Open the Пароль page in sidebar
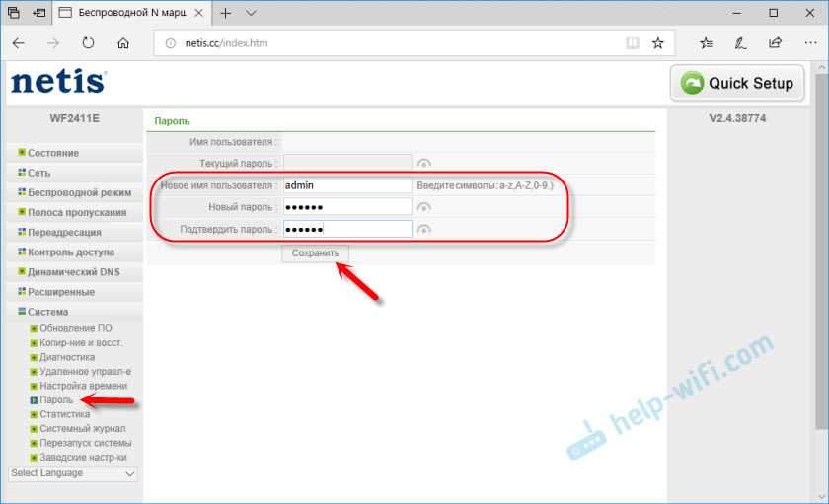This screenshot has width=829, height=504. [x=55, y=400]
